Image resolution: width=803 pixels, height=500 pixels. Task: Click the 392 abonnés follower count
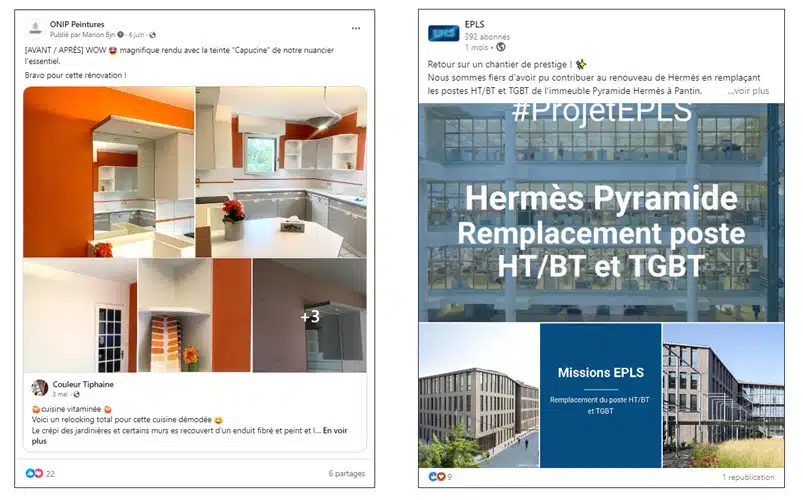click(x=487, y=37)
